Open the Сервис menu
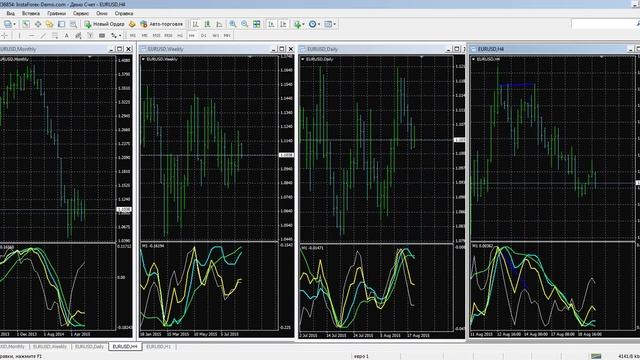 coord(81,13)
